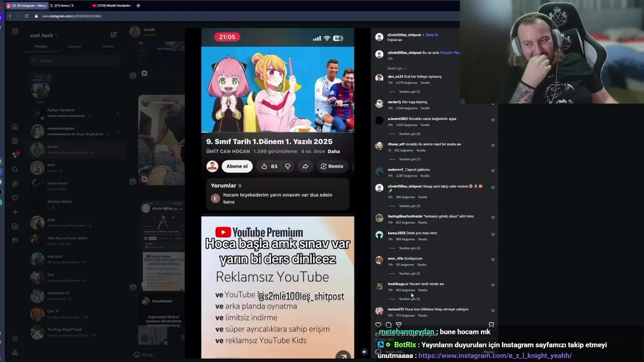
Task: Open the Harun Keskin conversation row
Action: (x=74, y=186)
